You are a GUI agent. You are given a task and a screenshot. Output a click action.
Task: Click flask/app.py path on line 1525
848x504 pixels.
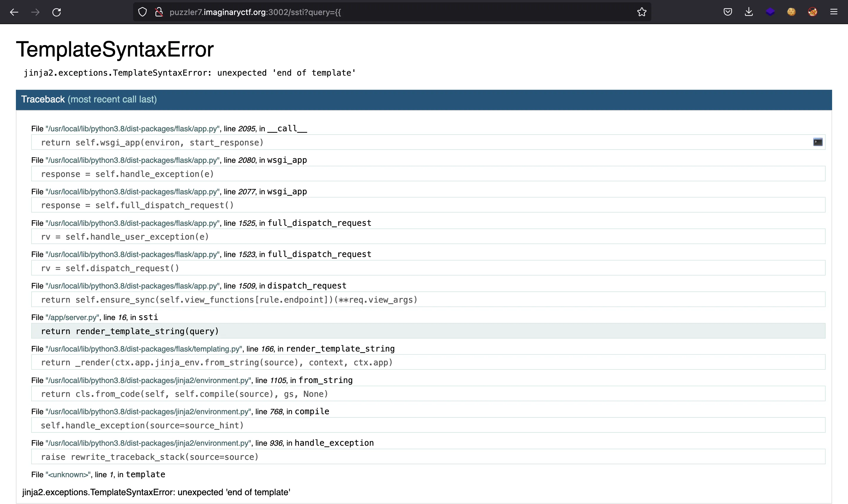click(x=132, y=223)
